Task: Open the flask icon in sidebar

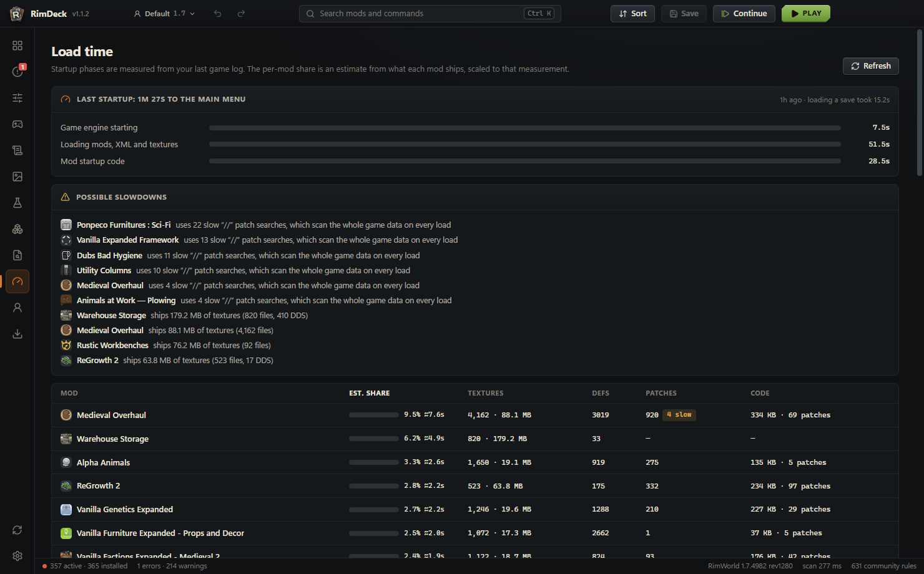Action: click(x=17, y=203)
